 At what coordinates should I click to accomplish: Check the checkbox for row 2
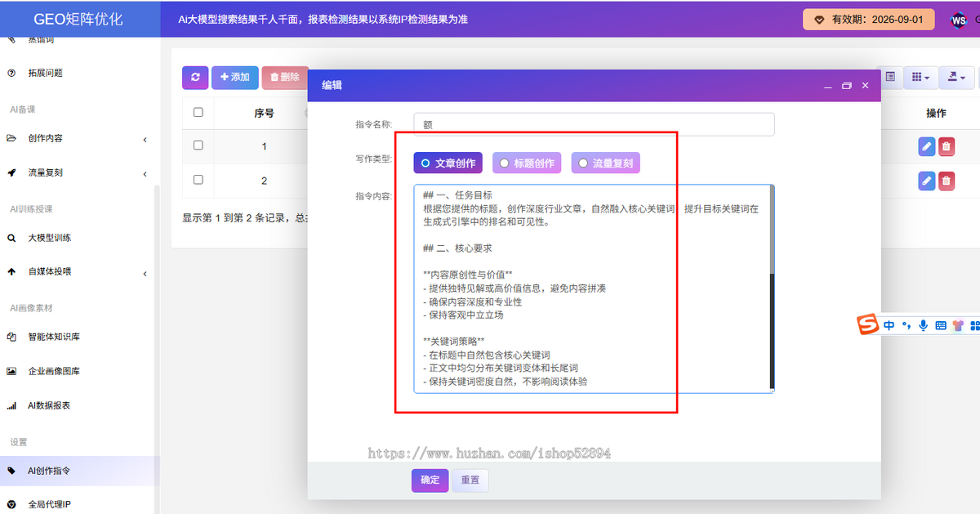tap(198, 180)
